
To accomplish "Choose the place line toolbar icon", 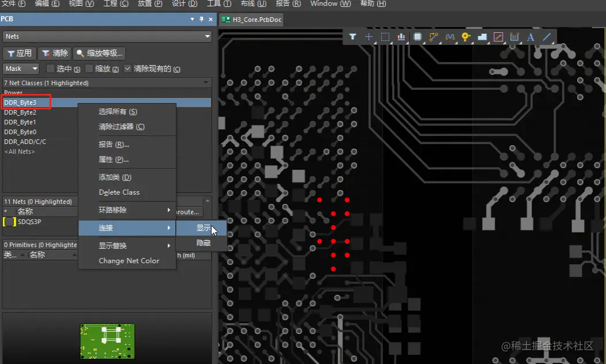I will (x=546, y=36).
